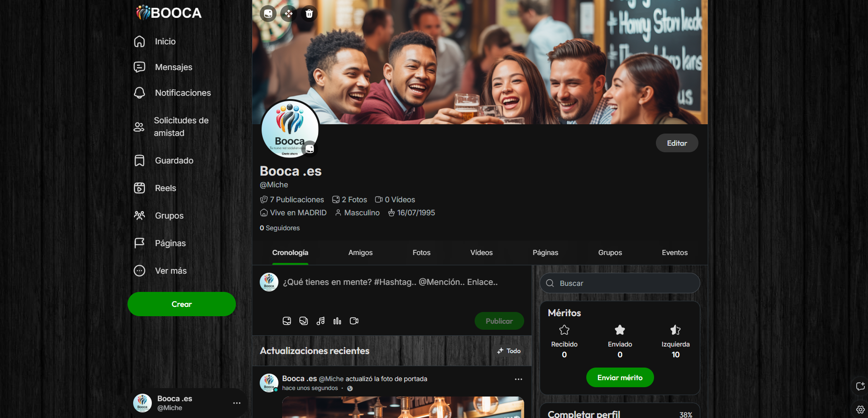Expand Ver más in the sidebar
Image resolution: width=868 pixels, height=418 pixels.
point(171,271)
